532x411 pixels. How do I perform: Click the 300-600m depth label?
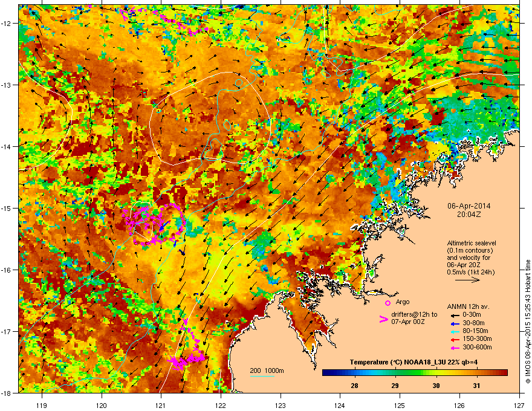pyautogui.click(x=477, y=347)
